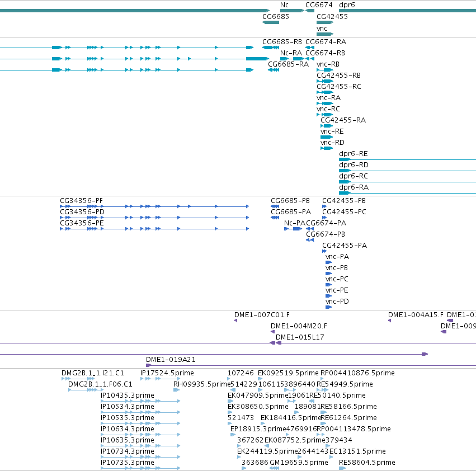Click protein CG34356-PD
Image resolution: width=476 pixels, height=471 pixels.
coord(82,211)
